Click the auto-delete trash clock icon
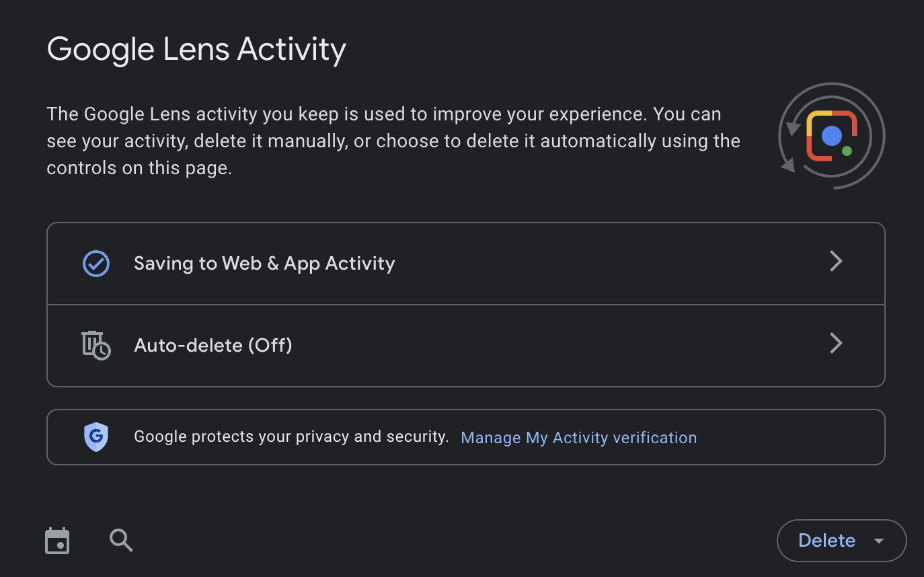924x577 pixels. (x=95, y=345)
